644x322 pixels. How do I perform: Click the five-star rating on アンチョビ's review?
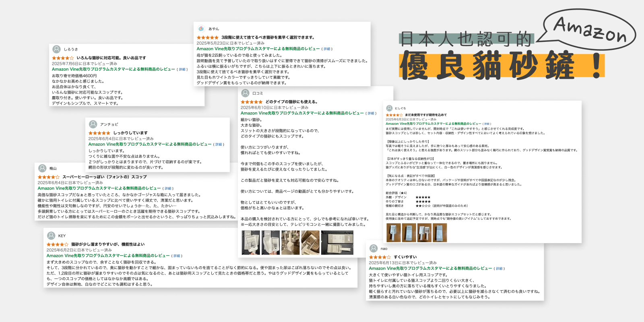[99, 133]
